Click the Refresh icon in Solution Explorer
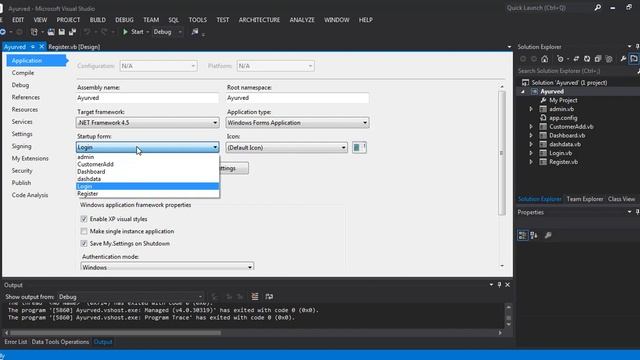This screenshot has height=360, width=640. coord(587,59)
